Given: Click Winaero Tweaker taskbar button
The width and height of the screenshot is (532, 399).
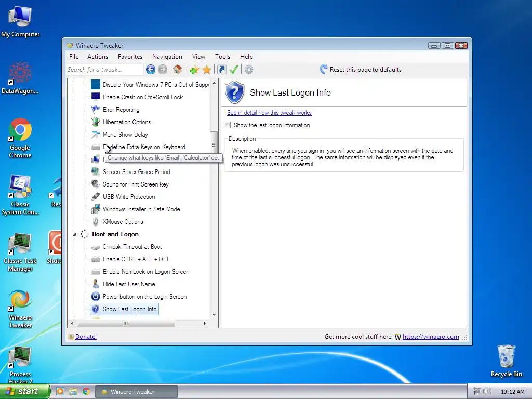Looking at the screenshot, I should tap(137, 392).
